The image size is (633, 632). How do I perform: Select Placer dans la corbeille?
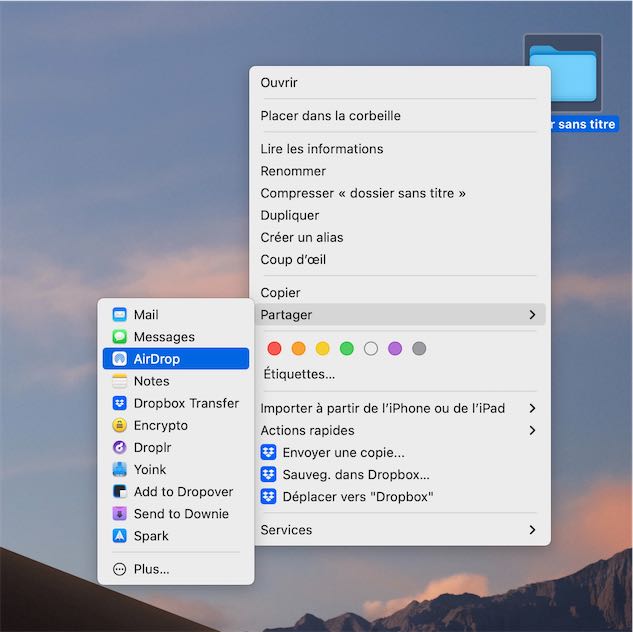[x=400, y=116]
